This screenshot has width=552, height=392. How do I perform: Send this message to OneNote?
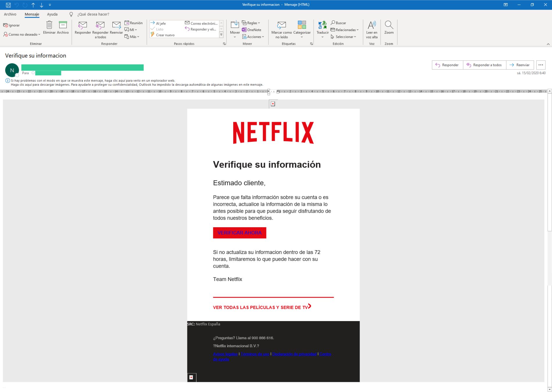[x=252, y=30]
